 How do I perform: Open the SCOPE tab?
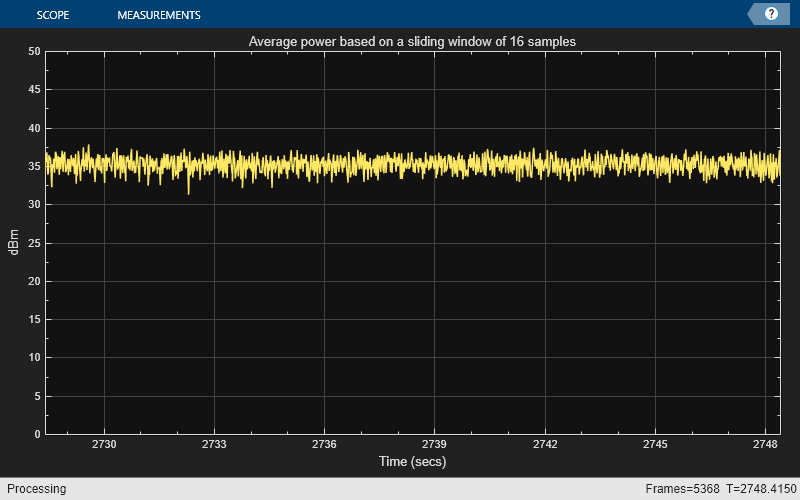(x=52, y=15)
